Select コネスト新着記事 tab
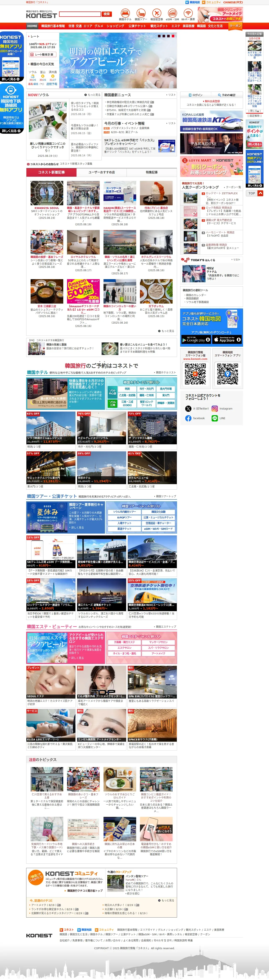 pyautogui.click(x=51, y=172)
